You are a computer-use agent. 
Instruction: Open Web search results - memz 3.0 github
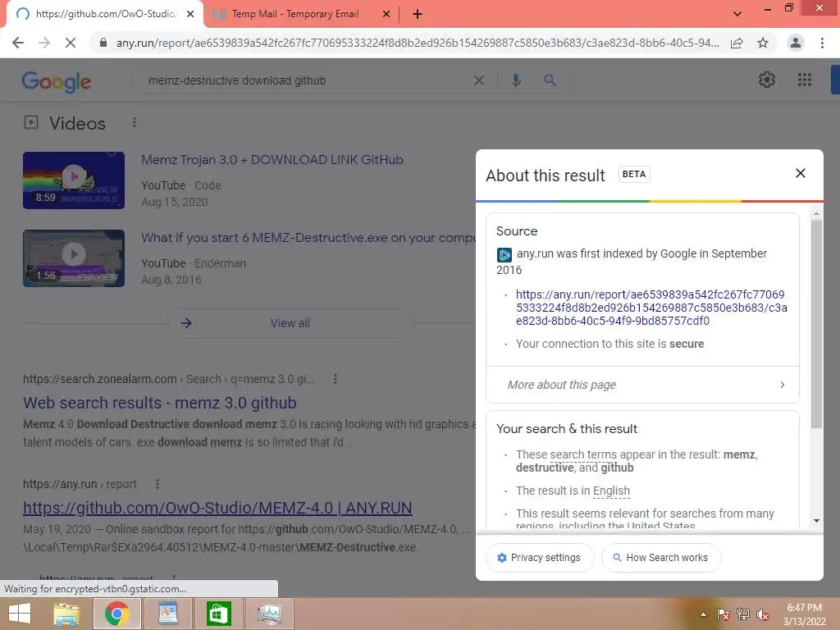(160, 403)
